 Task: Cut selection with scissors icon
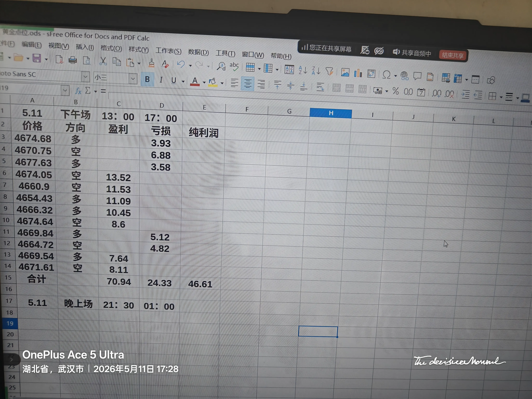[x=103, y=61]
